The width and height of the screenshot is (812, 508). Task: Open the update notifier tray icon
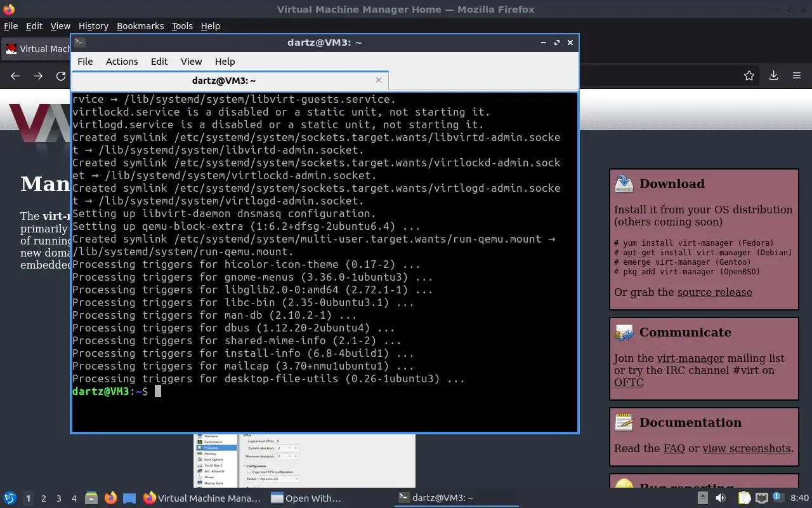click(778, 498)
